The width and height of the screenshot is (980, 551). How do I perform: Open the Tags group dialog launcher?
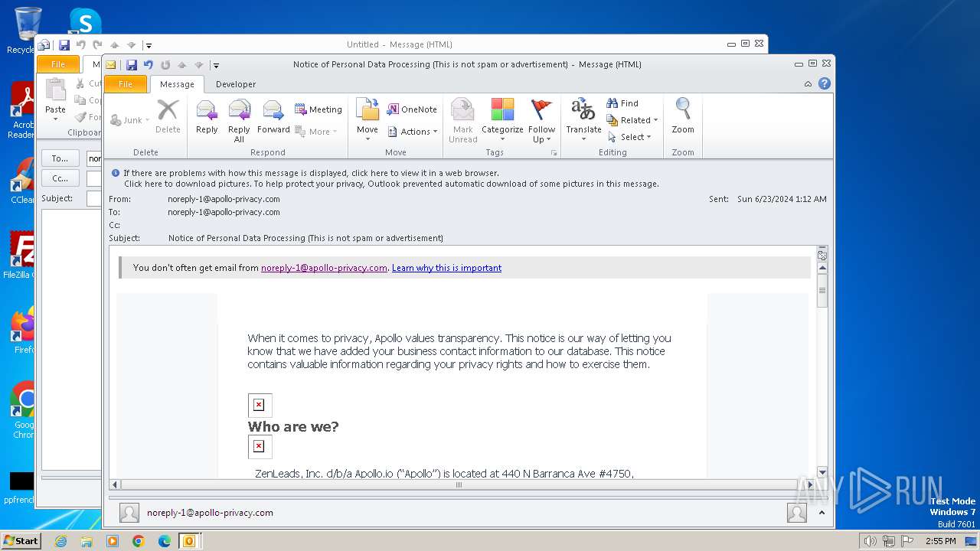[x=554, y=153]
